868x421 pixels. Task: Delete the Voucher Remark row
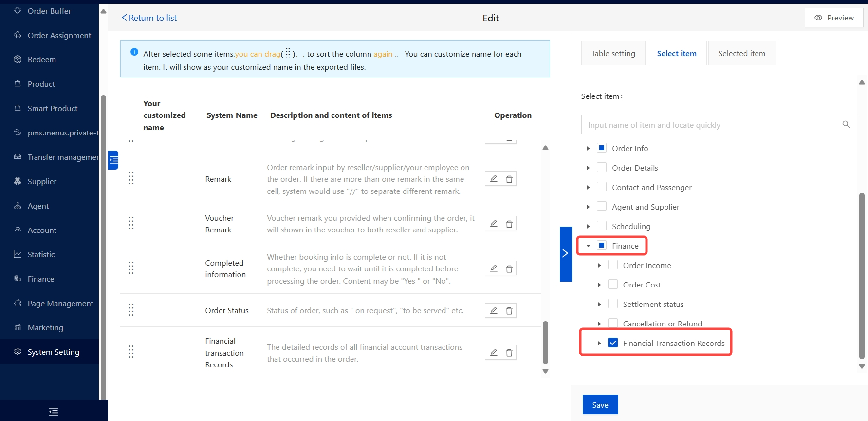pos(509,224)
